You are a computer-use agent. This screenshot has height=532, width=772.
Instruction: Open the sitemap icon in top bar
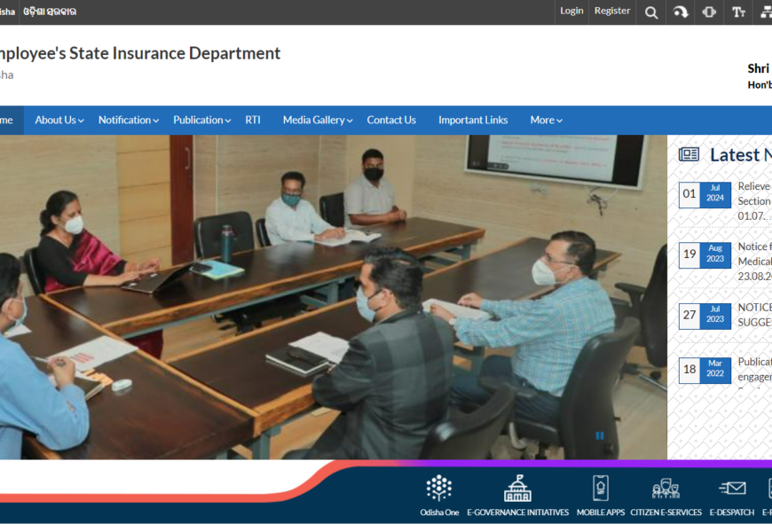coord(766,12)
